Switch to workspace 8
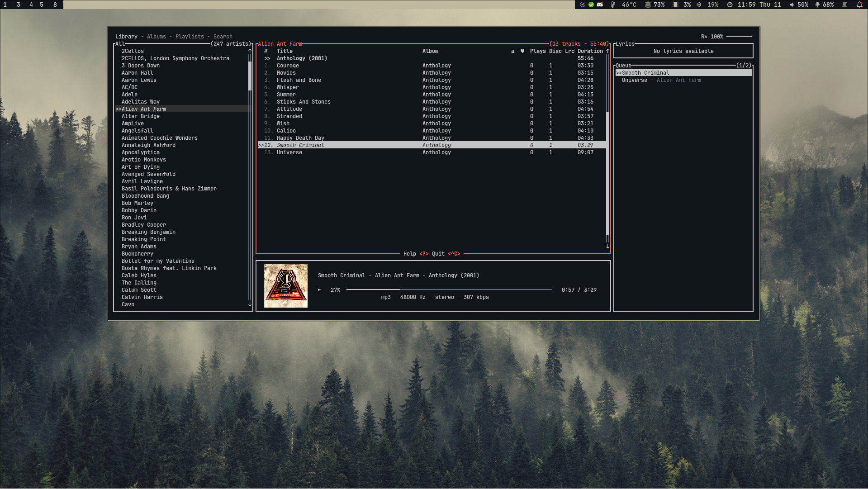 [55, 5]
